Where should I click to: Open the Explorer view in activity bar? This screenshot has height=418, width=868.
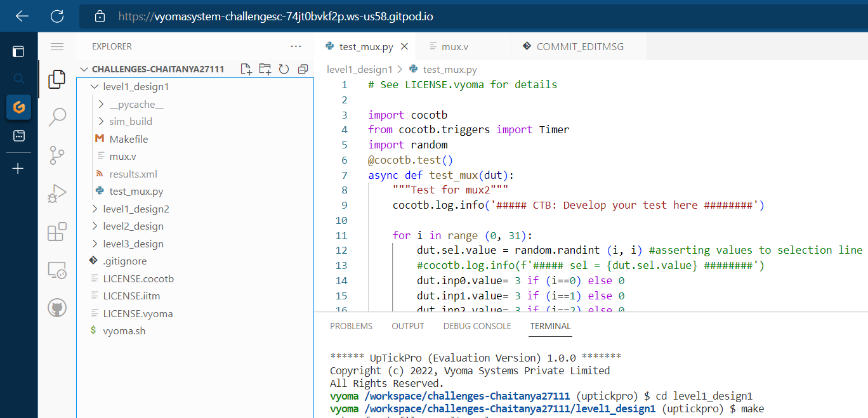57,79
